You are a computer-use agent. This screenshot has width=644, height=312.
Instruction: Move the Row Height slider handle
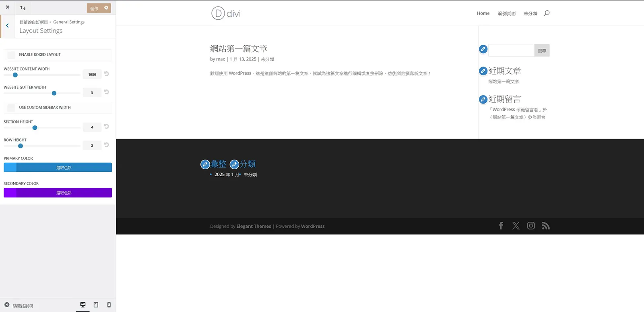21,146
